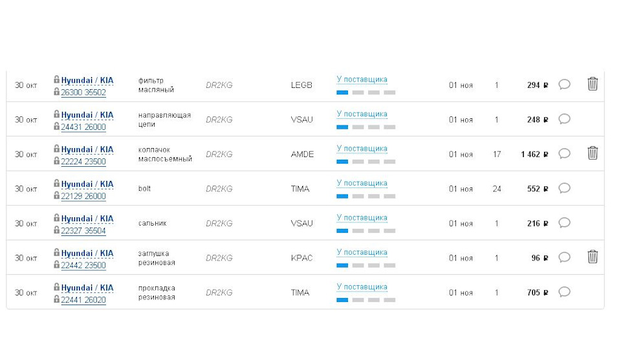Open part number 26300 35502 link
The image size is (621, 364).
coord(83,92)
